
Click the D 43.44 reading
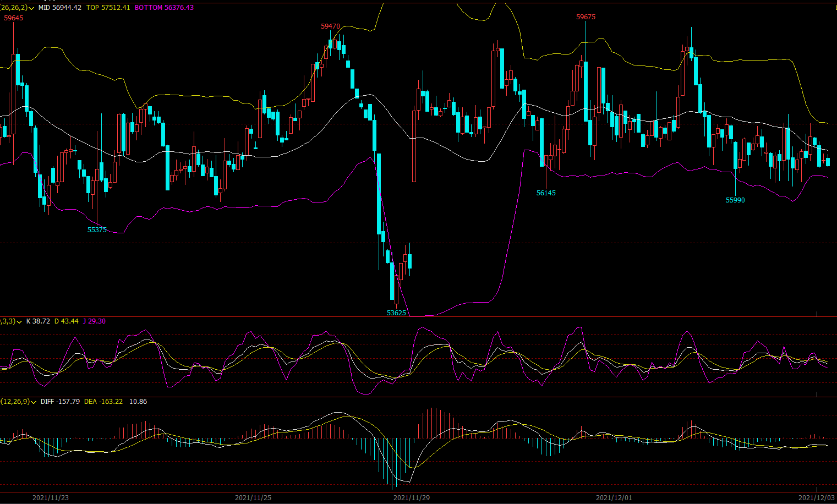pos(67,321)
